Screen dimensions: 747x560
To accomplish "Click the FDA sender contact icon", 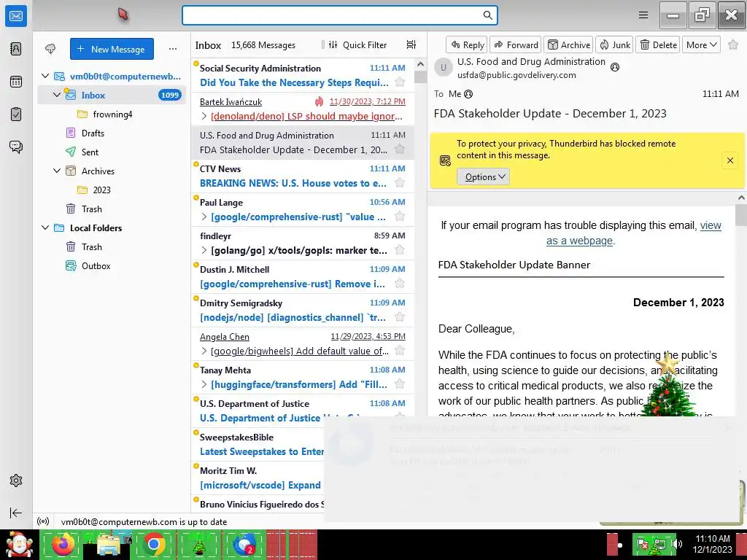I will [615, 67].
